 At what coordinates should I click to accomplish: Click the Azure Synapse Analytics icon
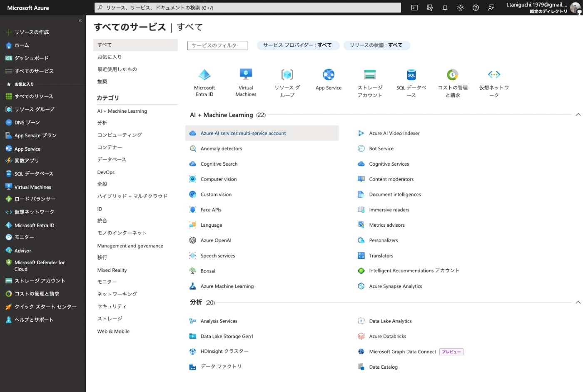click(x=361, y=286)
